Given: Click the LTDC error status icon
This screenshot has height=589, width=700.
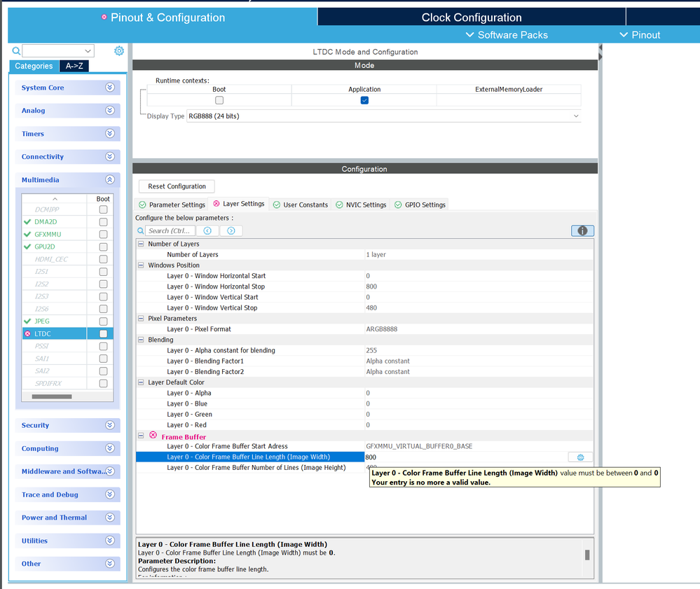Looking at the screenshot, I should [28, 334].
